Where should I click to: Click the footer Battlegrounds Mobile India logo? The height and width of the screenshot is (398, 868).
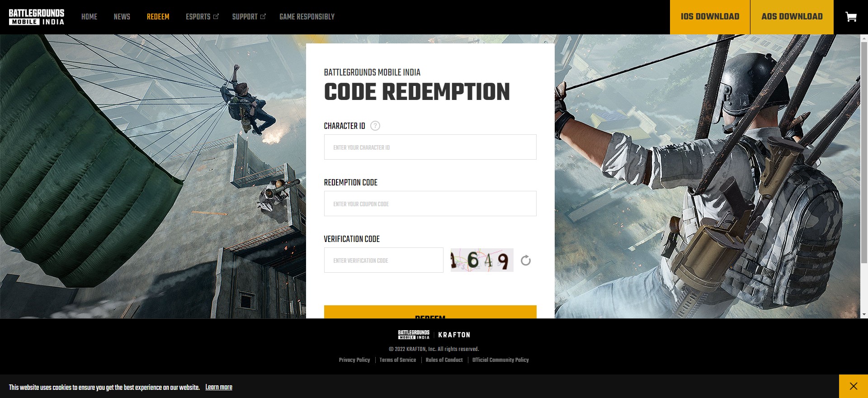[414, 335]
